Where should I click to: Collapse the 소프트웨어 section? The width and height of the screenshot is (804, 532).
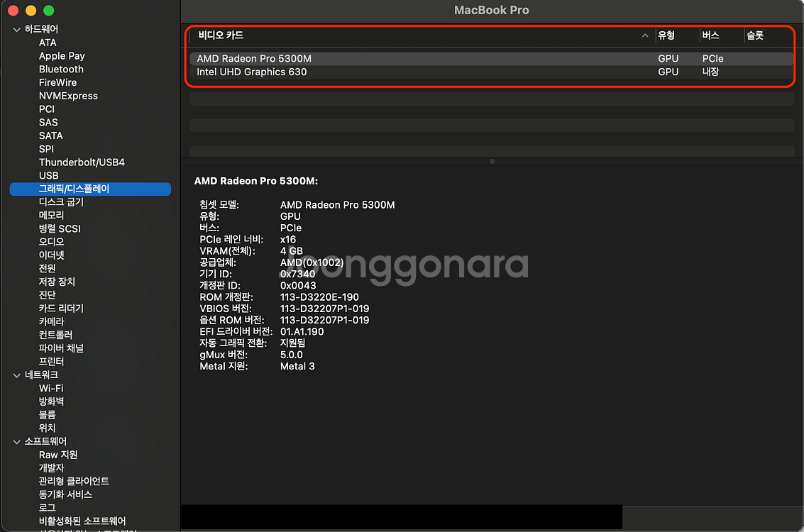click(x=16, y=442)
